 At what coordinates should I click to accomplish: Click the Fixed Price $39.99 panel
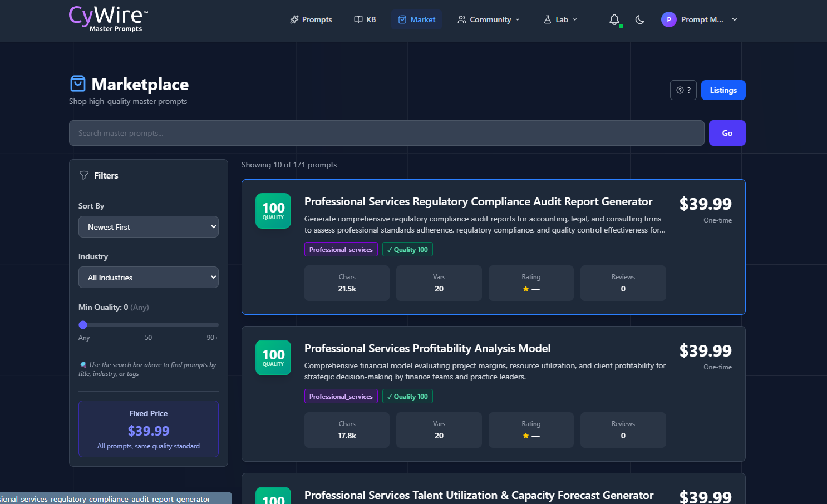coord(149,429)
